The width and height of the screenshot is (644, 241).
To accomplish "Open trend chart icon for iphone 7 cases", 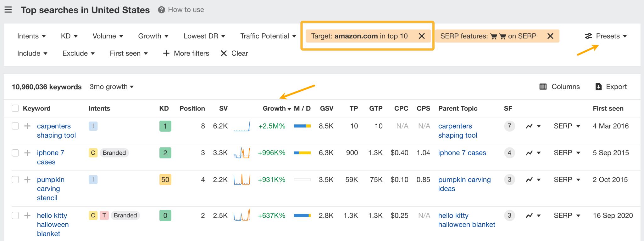I will (530, 153).
